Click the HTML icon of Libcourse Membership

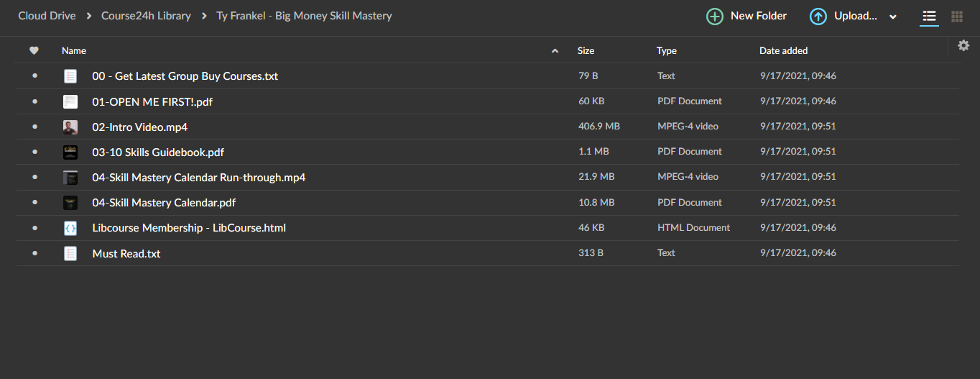70,228
